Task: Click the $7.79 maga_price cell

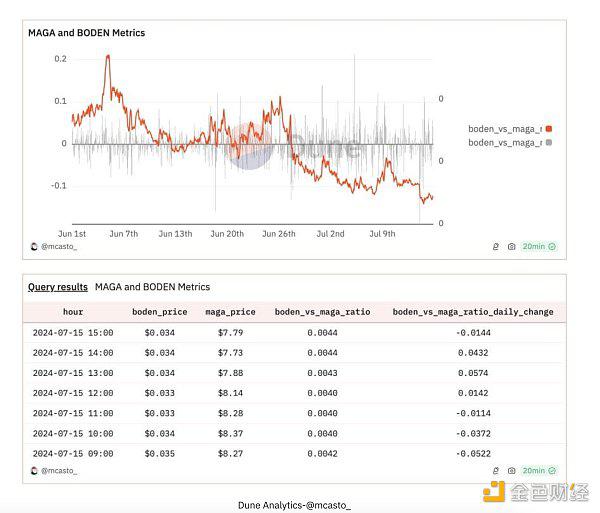Action: [x=230, y=333]
